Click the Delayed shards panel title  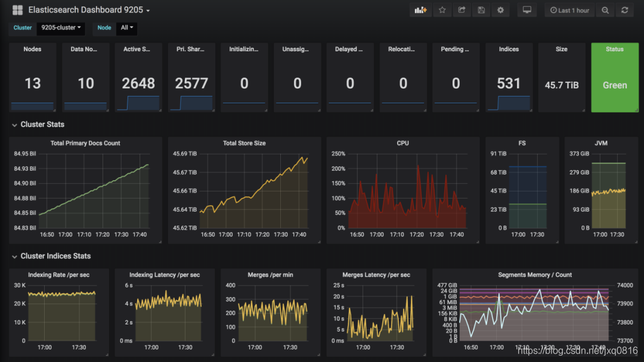pos(349,49)
